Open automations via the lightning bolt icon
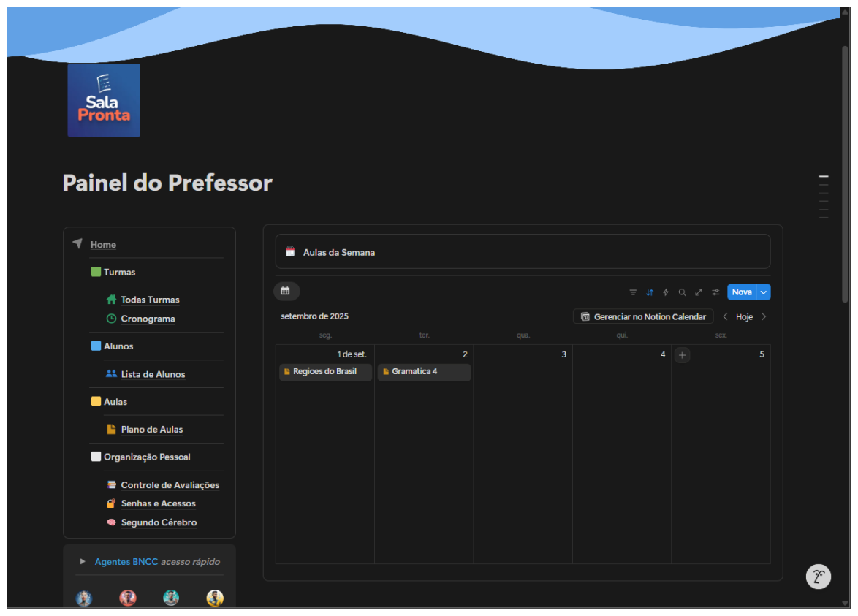 pyautogui.click(x=666, y=292)
